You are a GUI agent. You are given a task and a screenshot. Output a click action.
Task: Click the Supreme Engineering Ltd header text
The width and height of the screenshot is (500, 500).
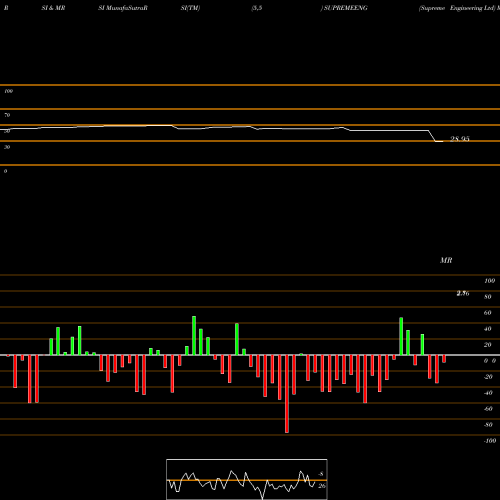pos(457,8)
